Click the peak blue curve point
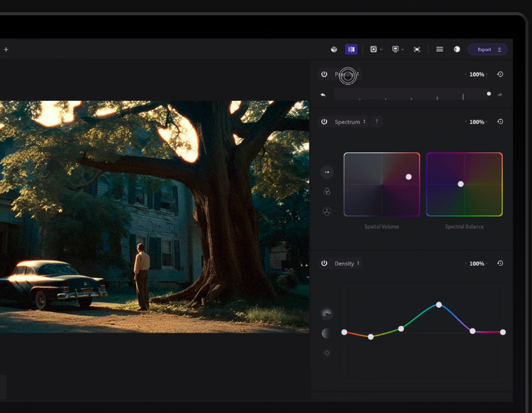 tap(439, 305)
